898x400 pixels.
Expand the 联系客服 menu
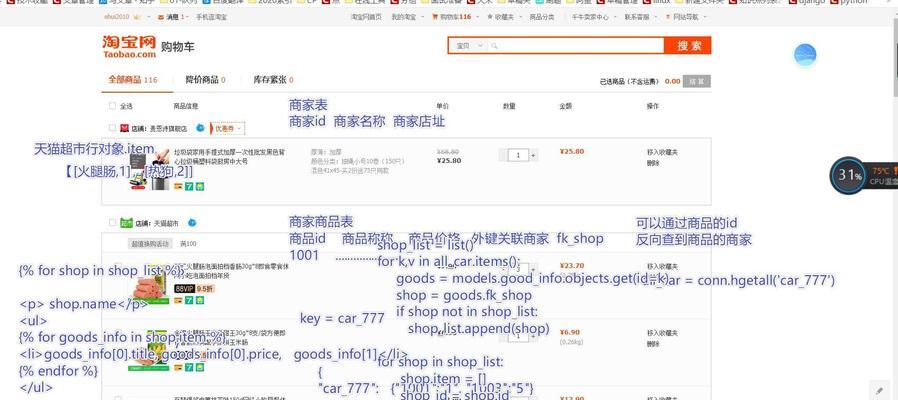(x=639, y=17)
